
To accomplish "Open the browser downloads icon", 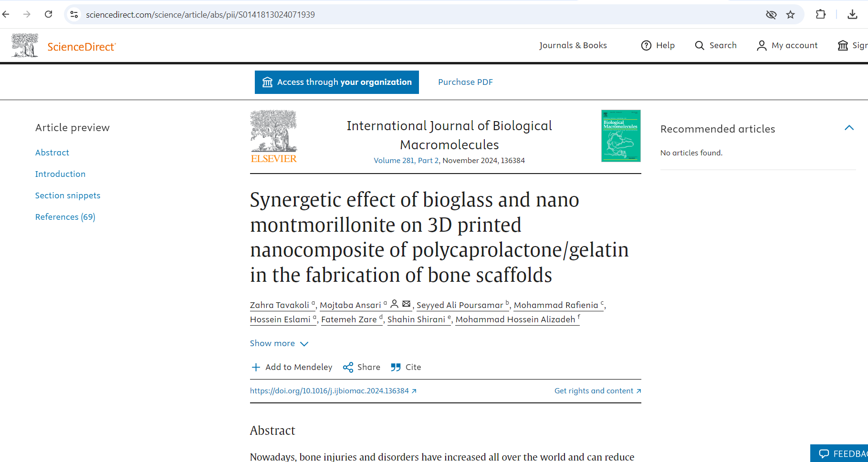I will pos(852,14).
